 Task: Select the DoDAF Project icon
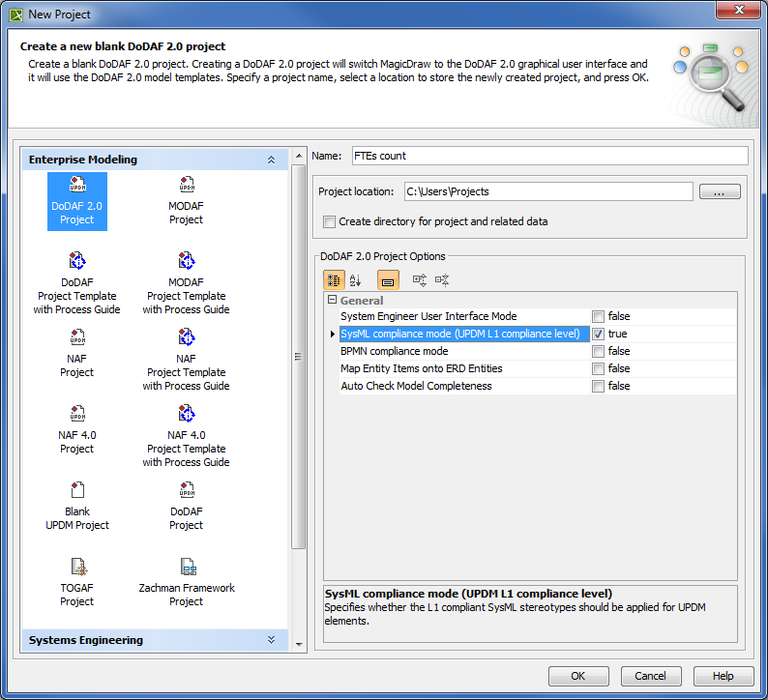[x=186, y=506]
